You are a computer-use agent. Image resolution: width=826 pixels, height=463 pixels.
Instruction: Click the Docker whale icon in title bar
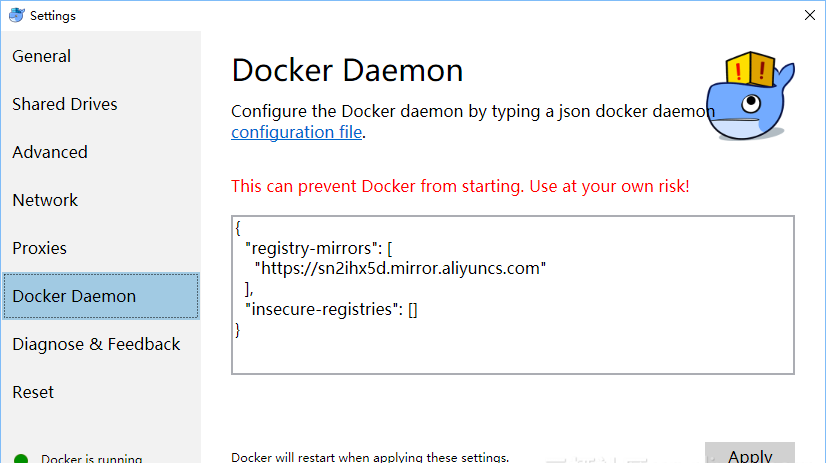point(15,15)
